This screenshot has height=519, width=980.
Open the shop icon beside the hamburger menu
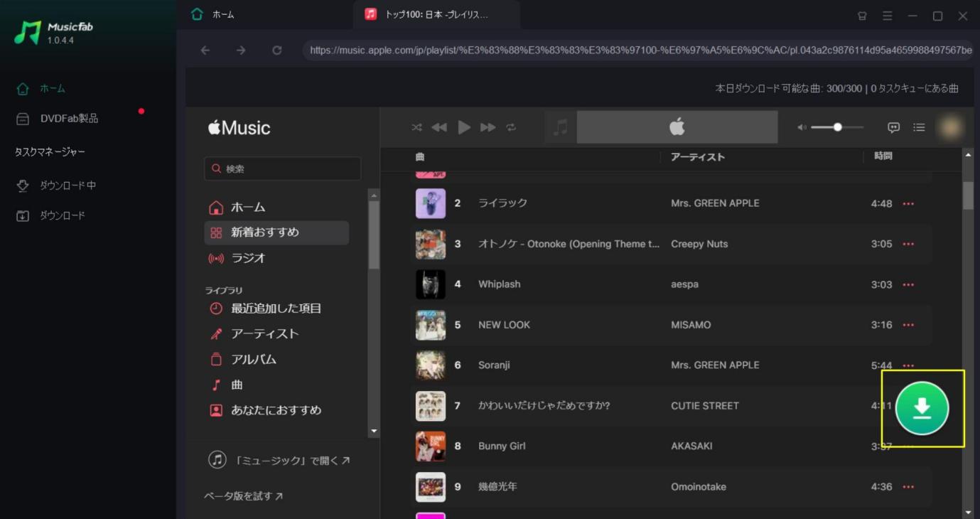(x=862, y=16)
